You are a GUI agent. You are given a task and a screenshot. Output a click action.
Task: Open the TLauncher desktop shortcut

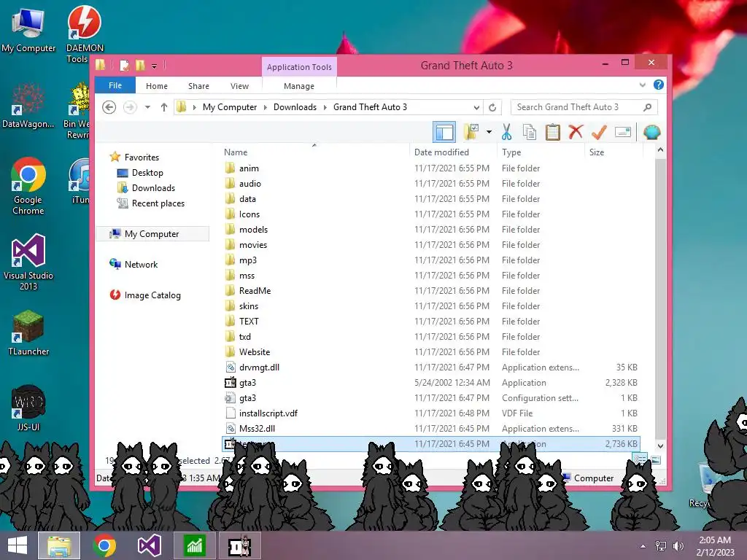click(x=28, y=333)
